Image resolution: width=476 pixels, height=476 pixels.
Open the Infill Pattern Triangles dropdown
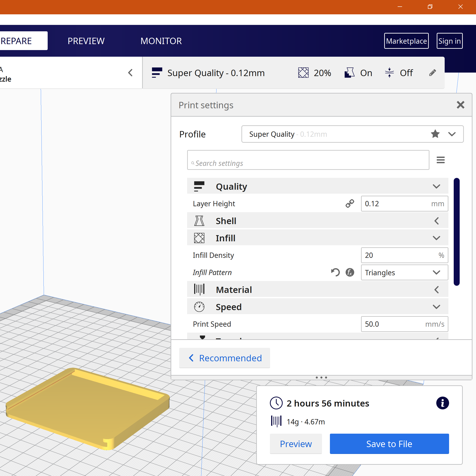(x=404, y=272)
